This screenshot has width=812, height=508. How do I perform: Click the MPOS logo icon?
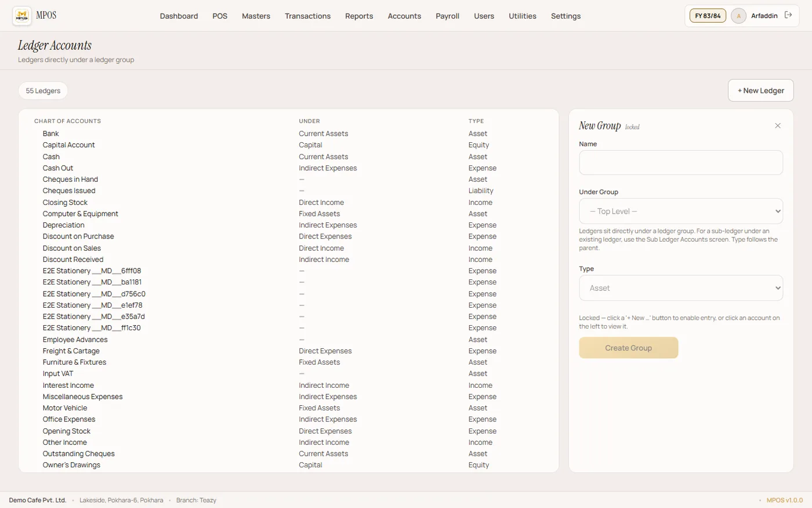pos(22,16)
